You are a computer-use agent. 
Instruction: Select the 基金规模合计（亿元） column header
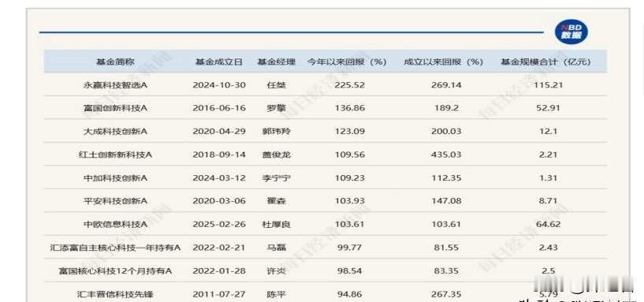coord(545,62)
